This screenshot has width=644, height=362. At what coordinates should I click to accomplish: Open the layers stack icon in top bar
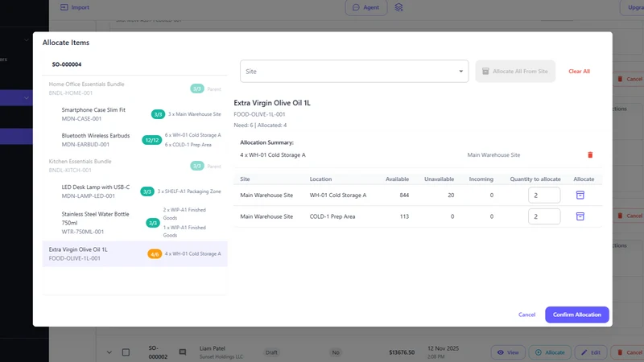pos(398,7)
